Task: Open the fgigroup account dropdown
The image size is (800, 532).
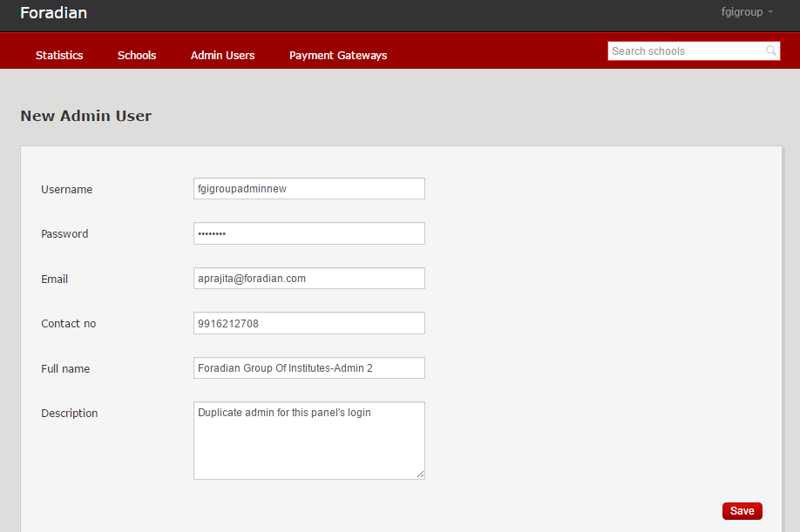Action: [741, 12]
